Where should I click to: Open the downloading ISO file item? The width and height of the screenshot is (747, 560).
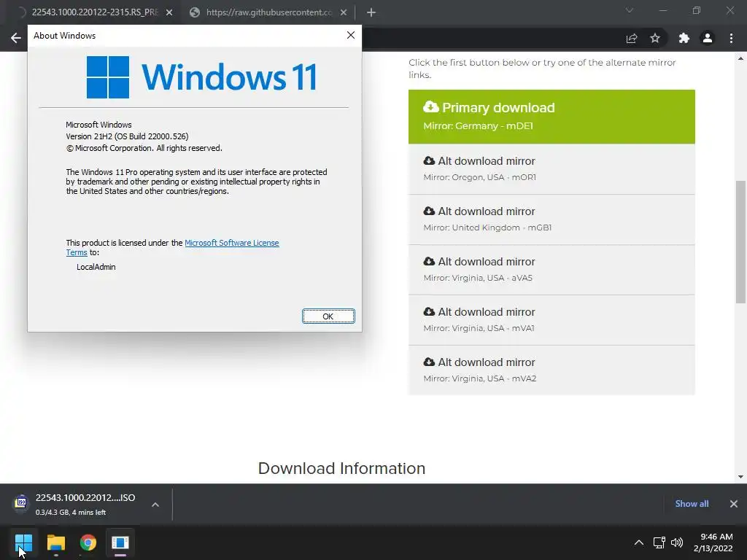(76, 504)
